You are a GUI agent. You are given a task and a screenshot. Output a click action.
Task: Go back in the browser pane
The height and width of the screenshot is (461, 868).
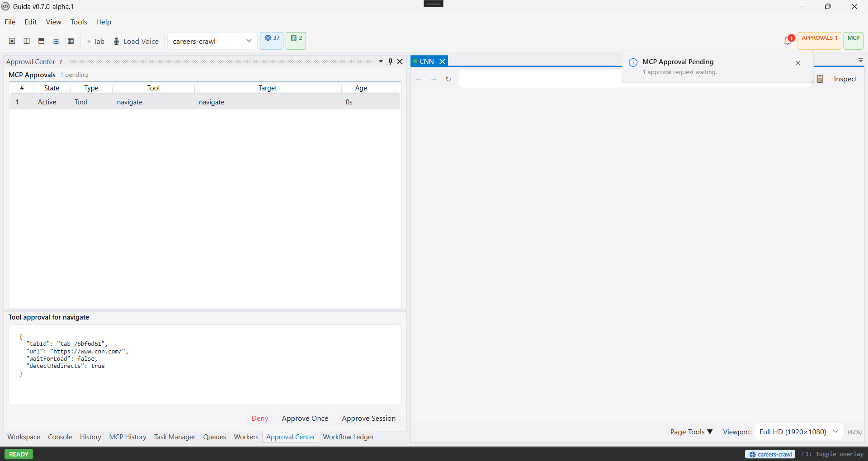pos(419,79)
